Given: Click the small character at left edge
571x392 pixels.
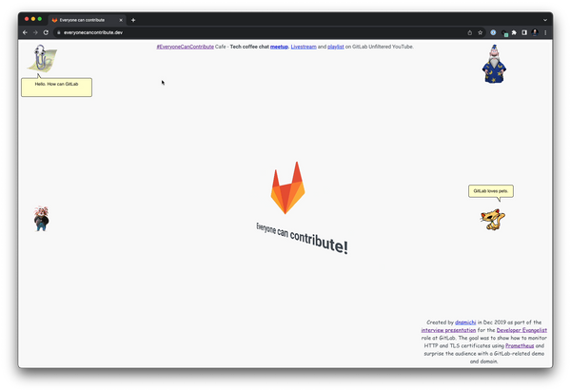Looking at the screenshot, I should pyautogui.click(x=41, y=219).
